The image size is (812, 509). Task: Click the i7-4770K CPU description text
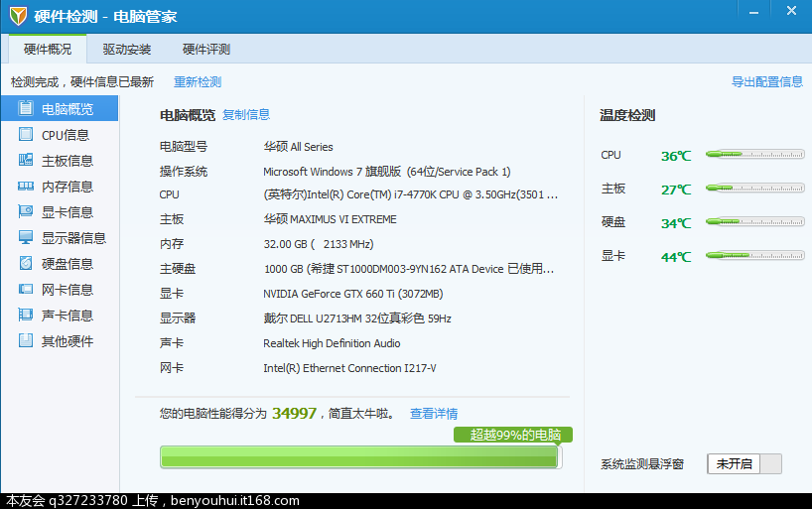pyautogui.click(x=410, y=194)
